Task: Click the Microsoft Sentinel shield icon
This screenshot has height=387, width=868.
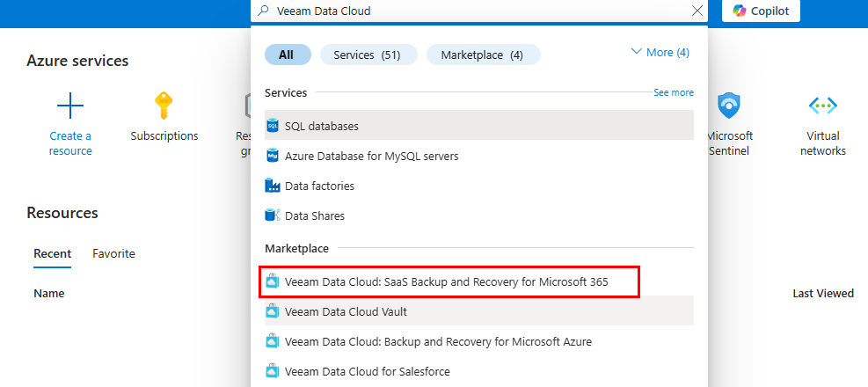Action: coord(728,106)
